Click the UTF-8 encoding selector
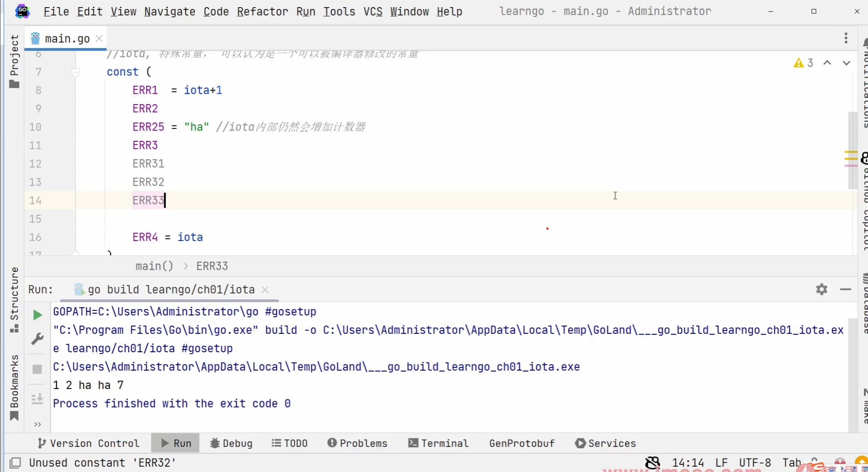This screenshot has height=472, width=868. 755,463
